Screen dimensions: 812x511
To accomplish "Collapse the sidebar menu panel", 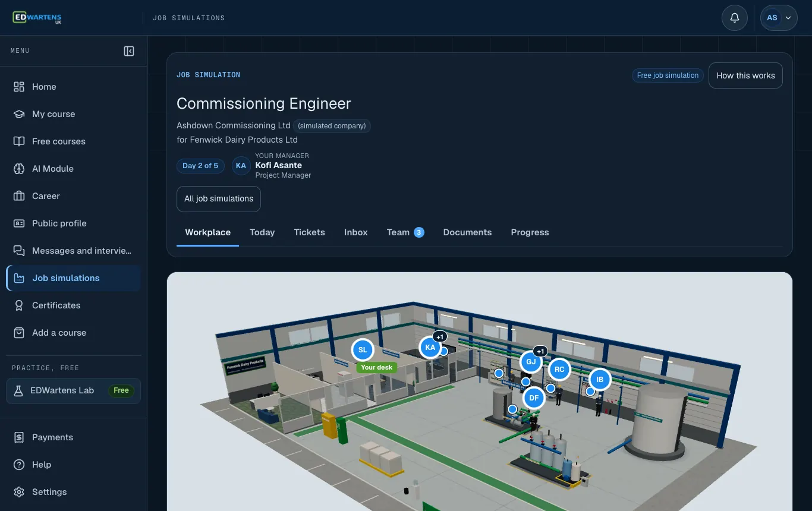I will [129, 51].
